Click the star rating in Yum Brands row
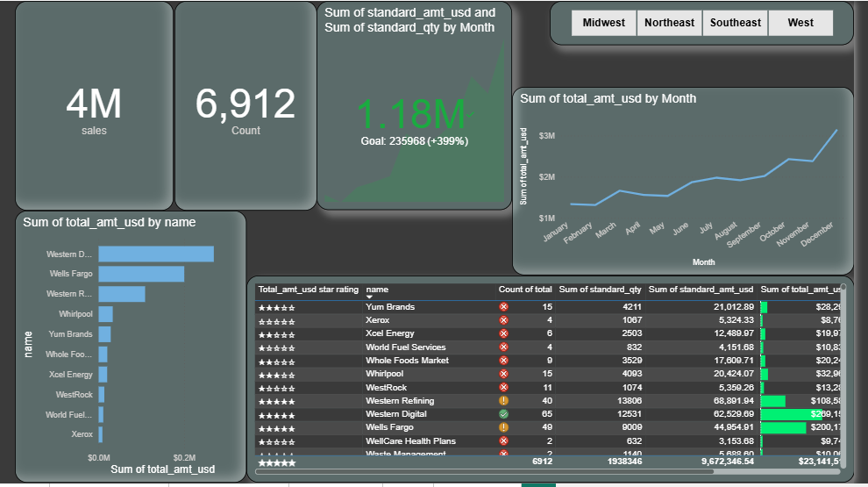 (277, 307)
